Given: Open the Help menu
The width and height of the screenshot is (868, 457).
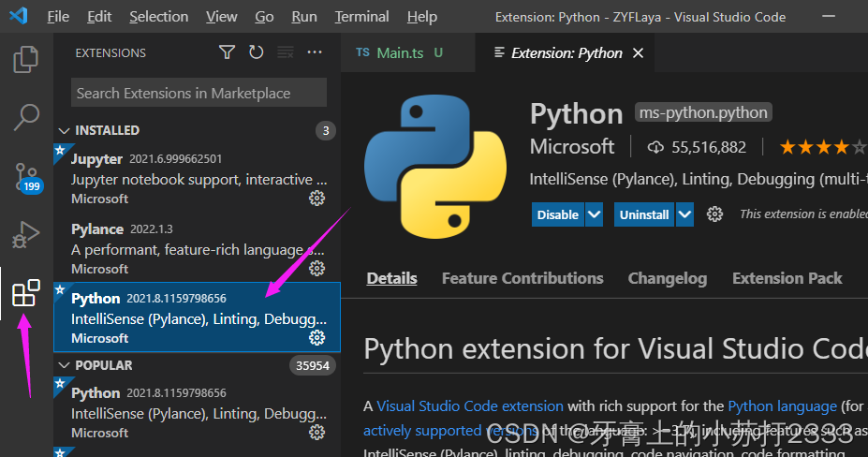Looking at the screenshot, I should [421, 17].
